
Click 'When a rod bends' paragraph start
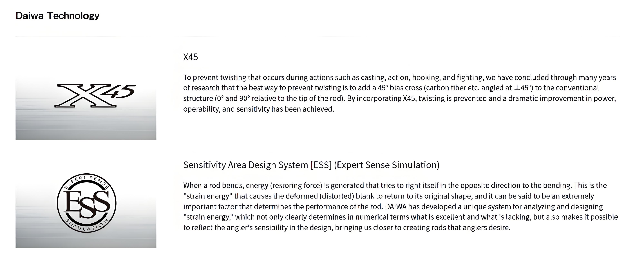point(213,185)
